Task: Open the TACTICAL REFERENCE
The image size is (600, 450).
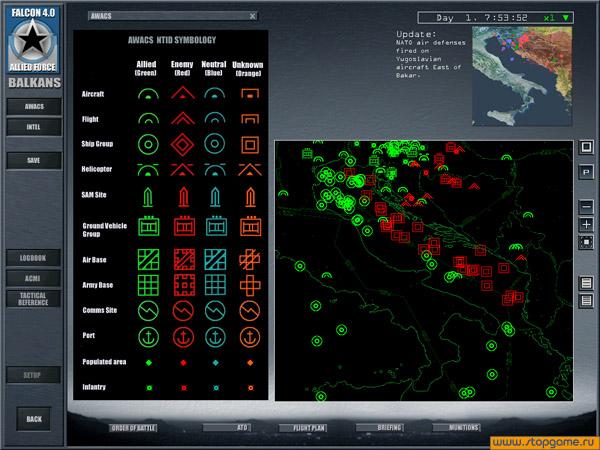Action: click(x=33, y=298)
